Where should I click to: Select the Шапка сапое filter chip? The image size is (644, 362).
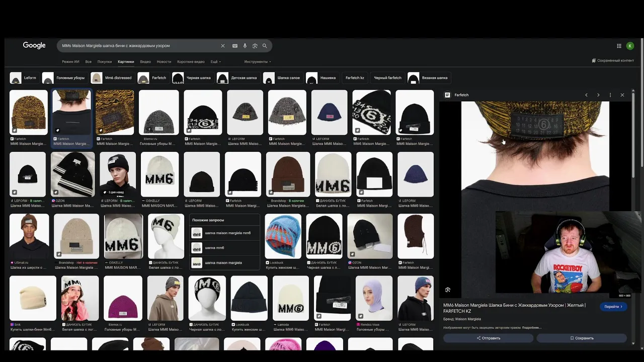coord(282,78)
